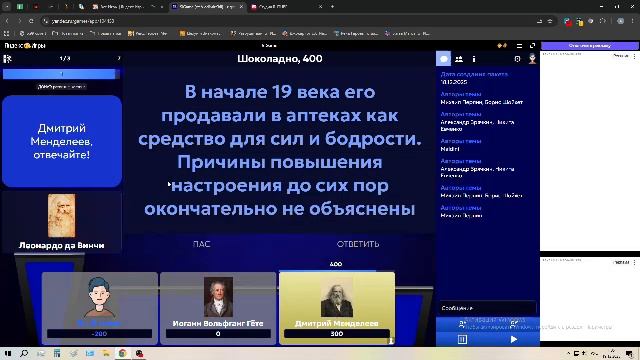Open Windows taskbar search

click(24, 353)
